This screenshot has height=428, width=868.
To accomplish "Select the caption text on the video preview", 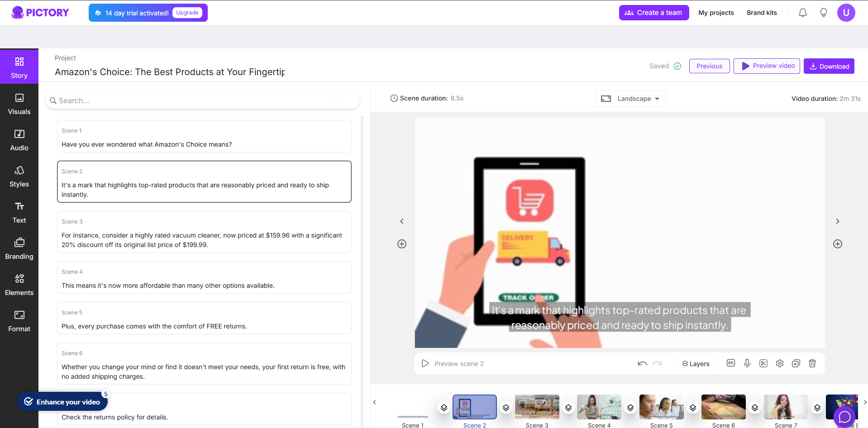I will tap(620, 318).
